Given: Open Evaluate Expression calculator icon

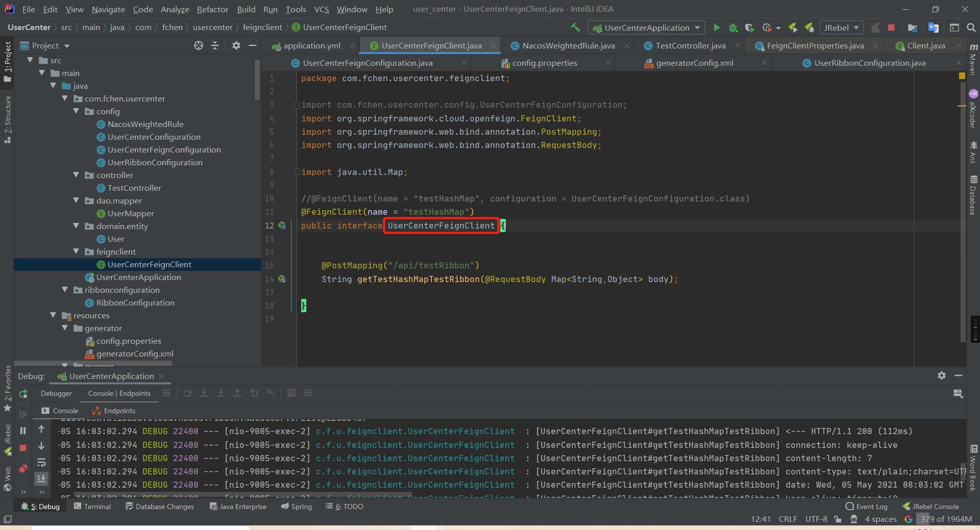Looking at the screenshot, I should tap(291, 393).
